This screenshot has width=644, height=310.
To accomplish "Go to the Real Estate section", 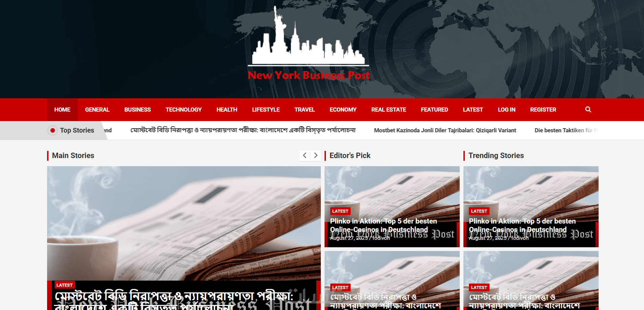I will coord(389,110).
